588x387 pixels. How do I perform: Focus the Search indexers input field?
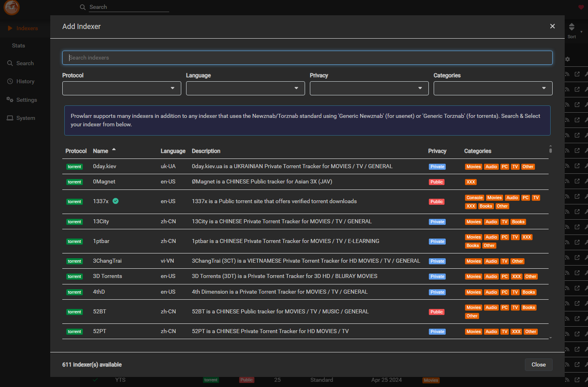point(307,58)
